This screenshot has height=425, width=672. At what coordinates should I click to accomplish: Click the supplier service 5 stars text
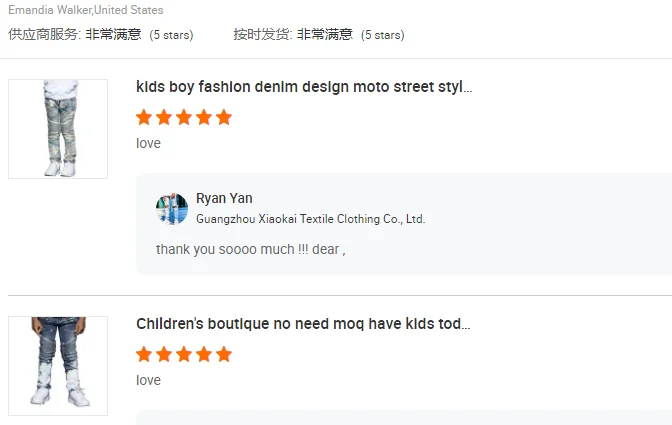[x=171, y=35]
